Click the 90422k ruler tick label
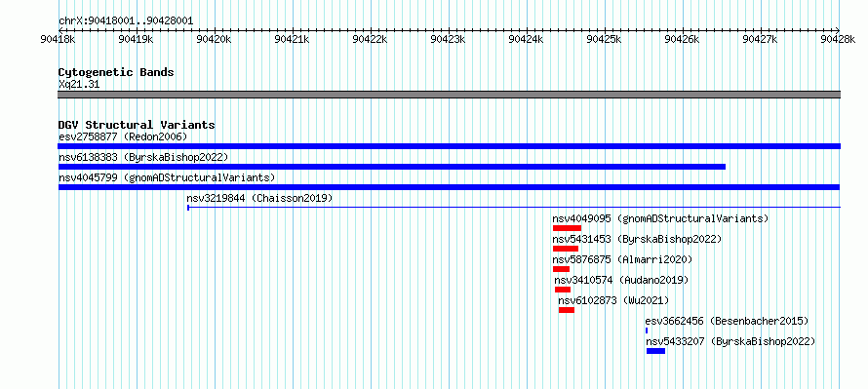This screenshot has height=389, width=868. click(x=371, y=39)
